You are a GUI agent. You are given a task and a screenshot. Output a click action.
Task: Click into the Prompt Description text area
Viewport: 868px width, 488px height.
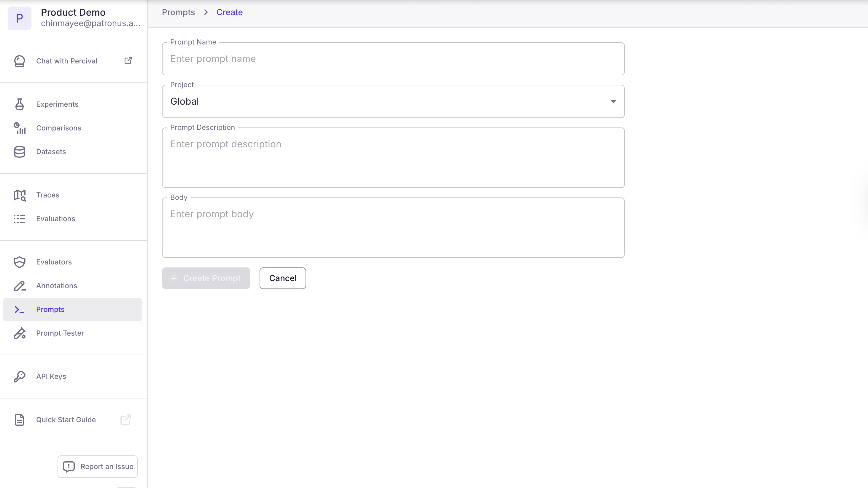393,158
